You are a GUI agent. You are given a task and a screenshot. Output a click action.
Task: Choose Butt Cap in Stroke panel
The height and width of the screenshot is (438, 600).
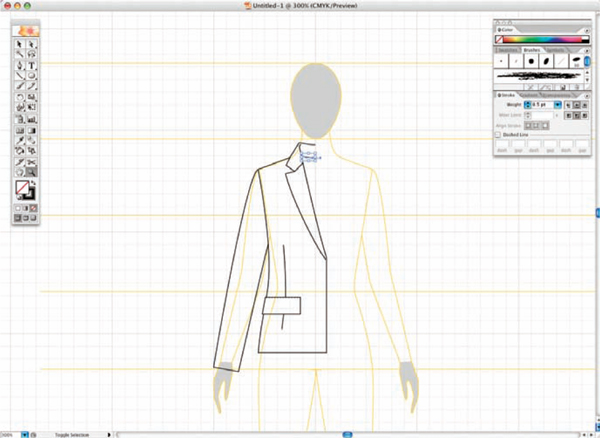(568, 105)
